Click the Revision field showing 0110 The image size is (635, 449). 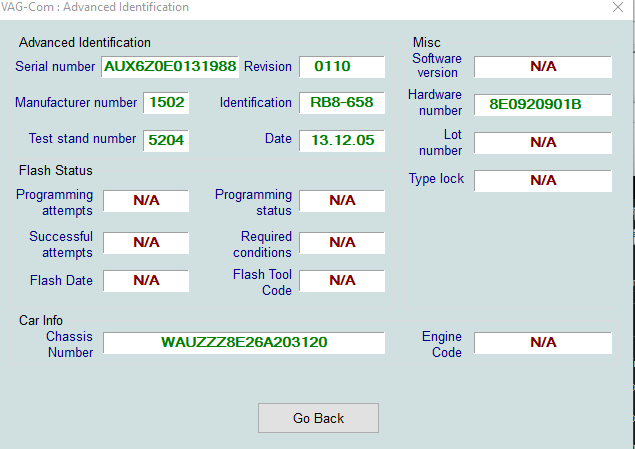click(x=342, y=66)
